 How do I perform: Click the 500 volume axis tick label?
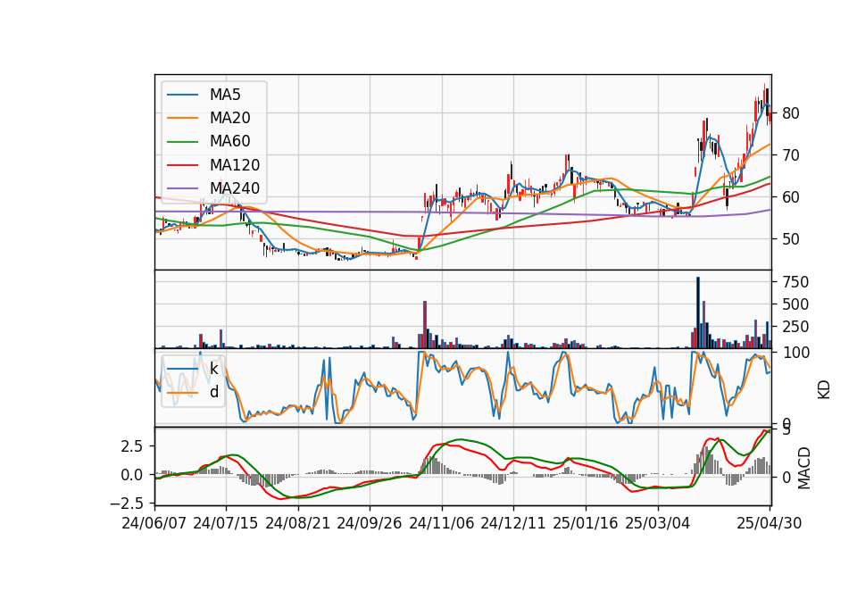[x=795, y=304]
